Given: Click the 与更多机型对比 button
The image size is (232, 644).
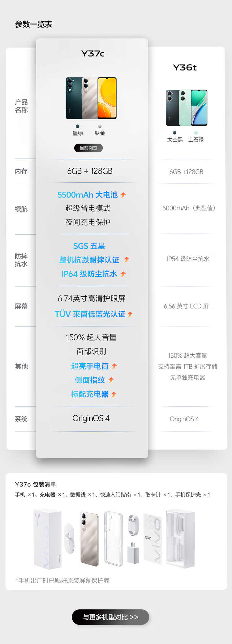Looking at the screenshot, I should tap(110, 617).
